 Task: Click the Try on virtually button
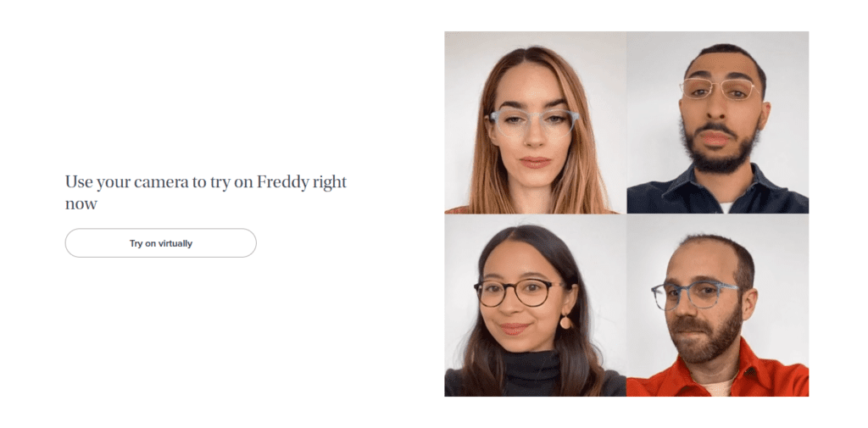[160, 243]
